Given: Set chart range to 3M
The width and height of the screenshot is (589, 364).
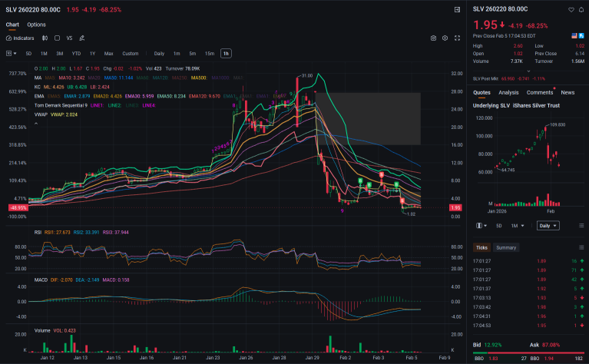Looking at the screenshot, I should 60,54.
